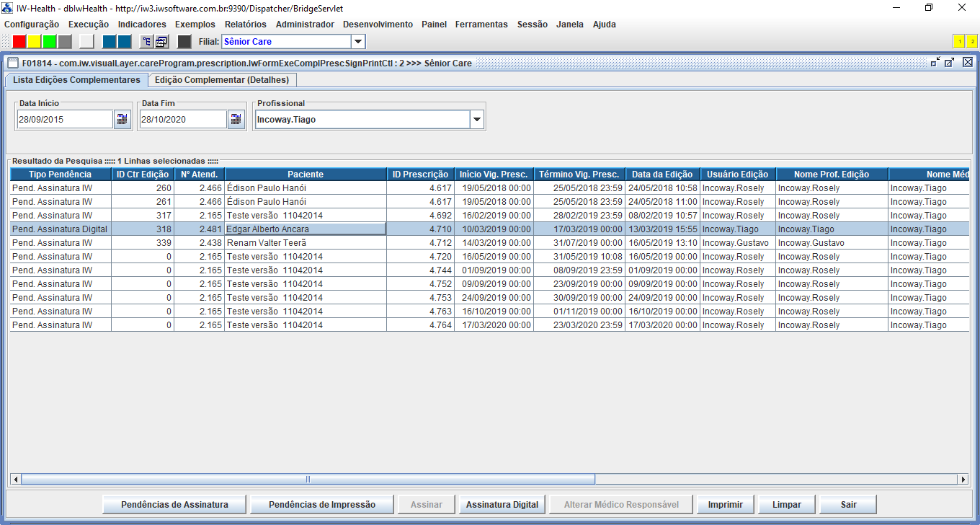The height and width of the screenshot is (525, 980).
Task: Click the Assinatura Digital button
Action: tap(502, 504)
